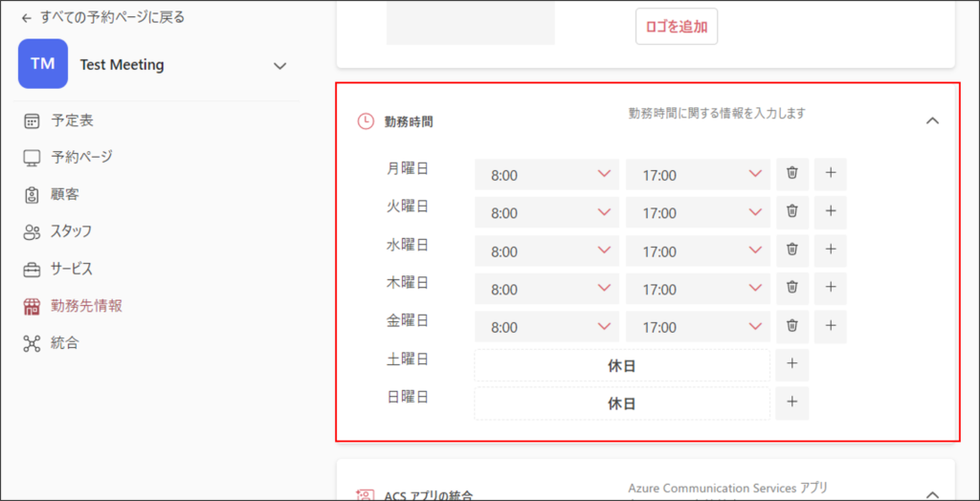Add a time slot for Wednesday (水曜日)

pos(830,250)
